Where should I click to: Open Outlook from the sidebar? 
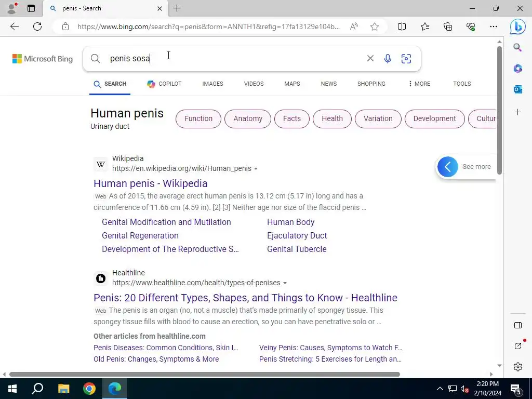tap(517, 89)
